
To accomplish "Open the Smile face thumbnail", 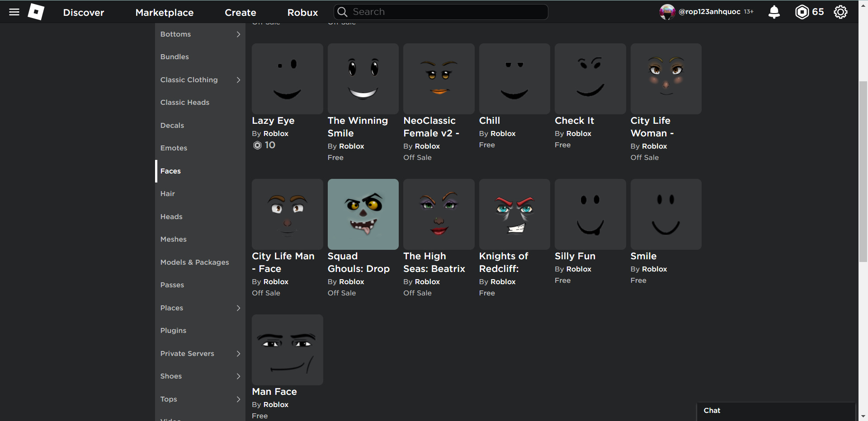I will click(x=666, y=214).
